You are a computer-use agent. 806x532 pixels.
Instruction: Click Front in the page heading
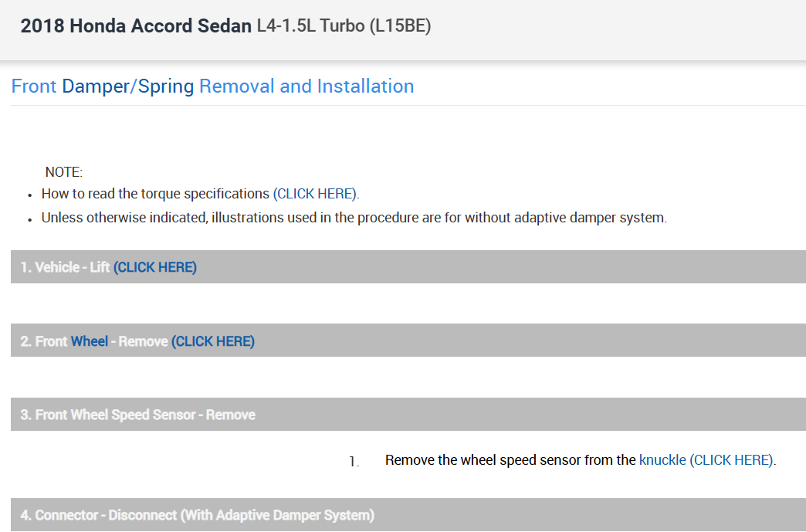pyautogui.click(x=34, y=86)
